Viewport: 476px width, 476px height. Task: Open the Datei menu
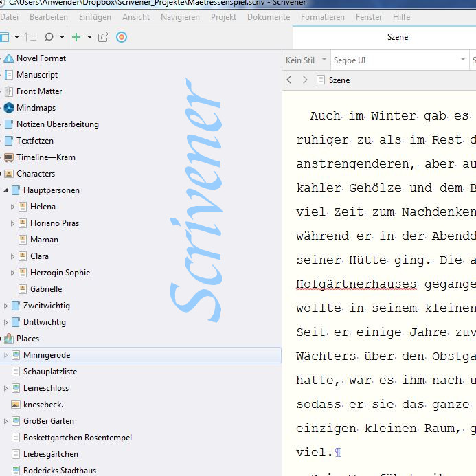(x=10, y=17)
